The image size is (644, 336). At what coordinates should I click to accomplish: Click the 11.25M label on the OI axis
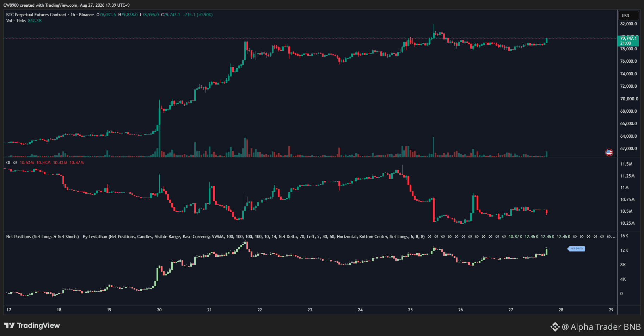click(x=627, y=176)
